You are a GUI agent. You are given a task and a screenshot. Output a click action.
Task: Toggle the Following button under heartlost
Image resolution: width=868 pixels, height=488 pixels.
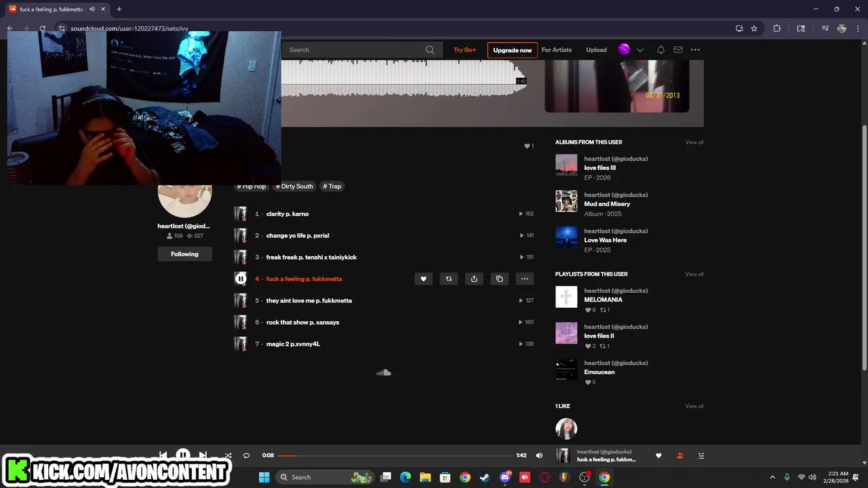(x=184, y=254)
